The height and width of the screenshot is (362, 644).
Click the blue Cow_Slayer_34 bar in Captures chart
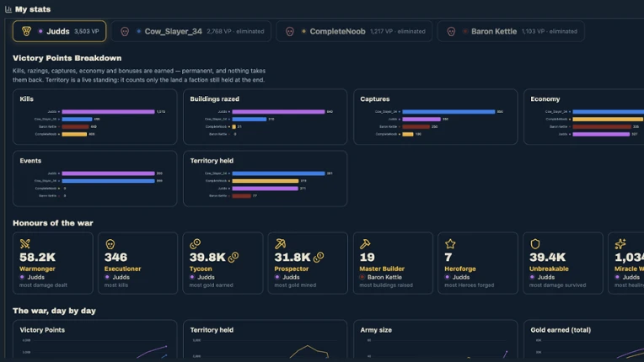coord(449,111)
